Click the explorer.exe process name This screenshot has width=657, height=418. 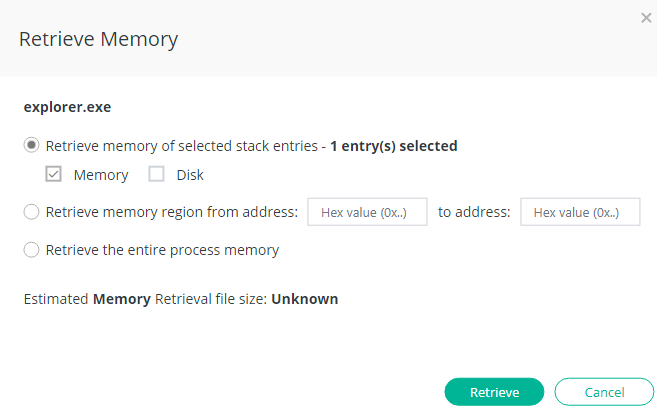66,105
